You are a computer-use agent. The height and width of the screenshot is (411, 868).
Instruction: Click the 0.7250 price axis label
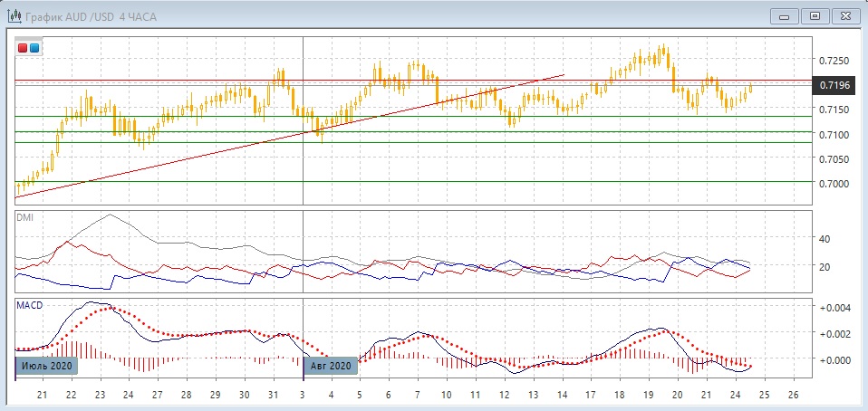[x=834, y=61]
